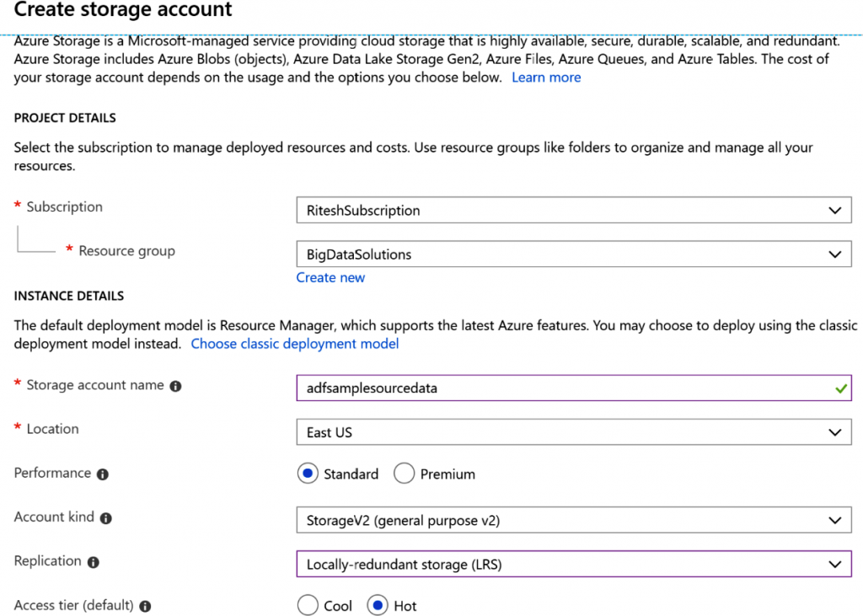This screenshot has height=616, width=863.
Task: Expand the StorageV2 account kind dropdown
Action: (x=573, y=521)
